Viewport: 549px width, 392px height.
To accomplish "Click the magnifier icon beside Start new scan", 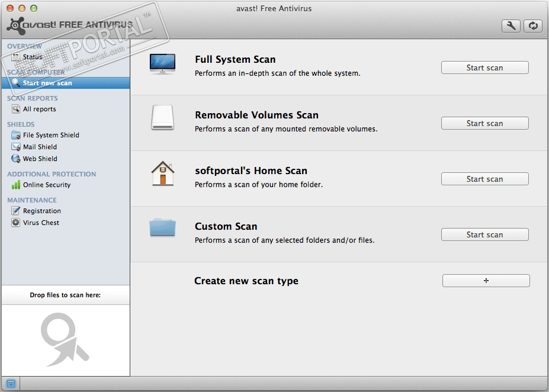I will pos(16,83).
